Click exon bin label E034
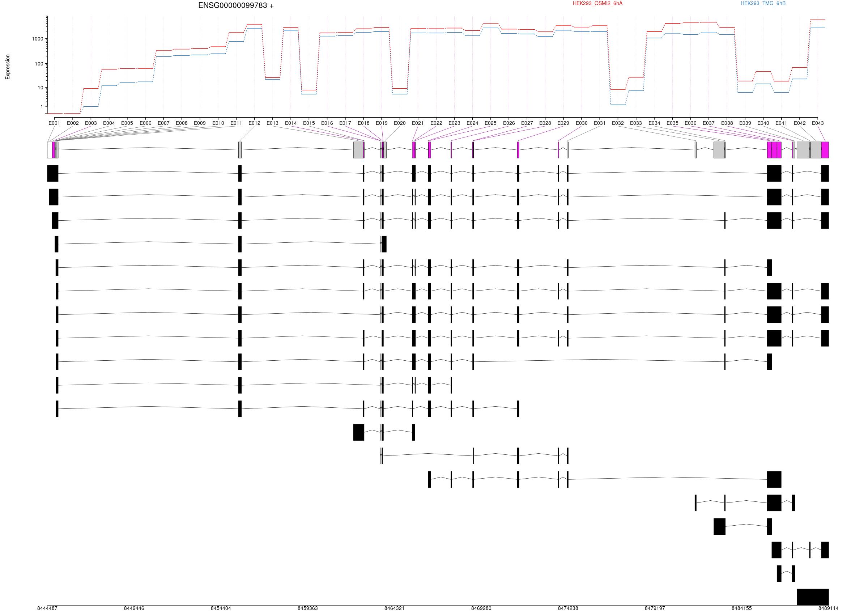The width and height of the screenshot is (868, 615). (x=654, y=123)
